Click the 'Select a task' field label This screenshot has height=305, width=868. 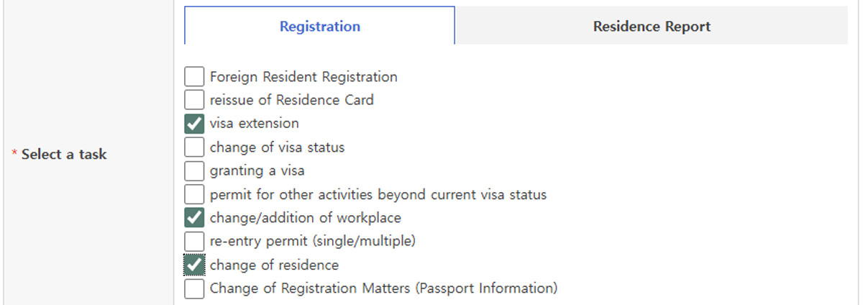coord(64,154)
